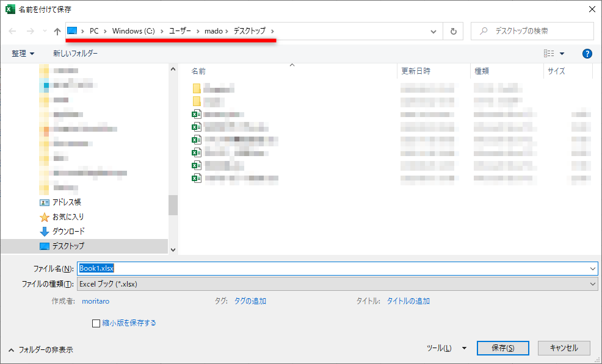Select PC in the address bar path
Viewport: 602px width, 364px height.
click(93, 30)
